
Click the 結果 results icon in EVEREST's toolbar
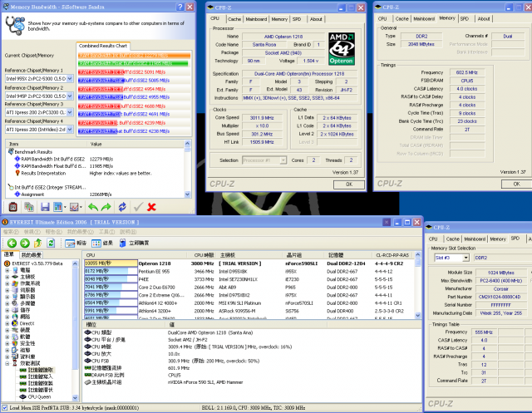click(96, 243)
